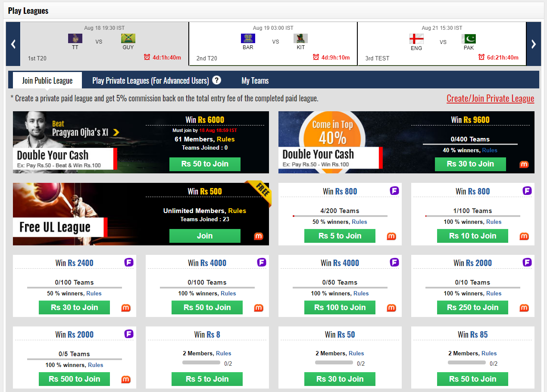Open Create/Join Private League link
The width and height of the screenshot is (547, 392).
[x=490, y=98]
